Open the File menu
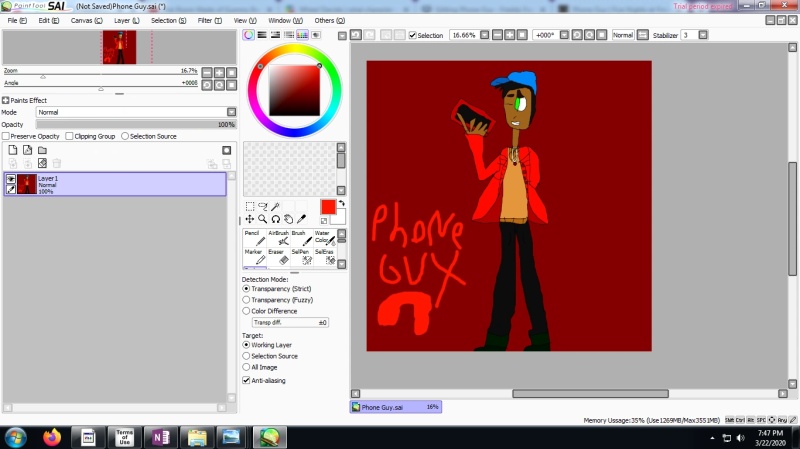 (x=17, y=20)
